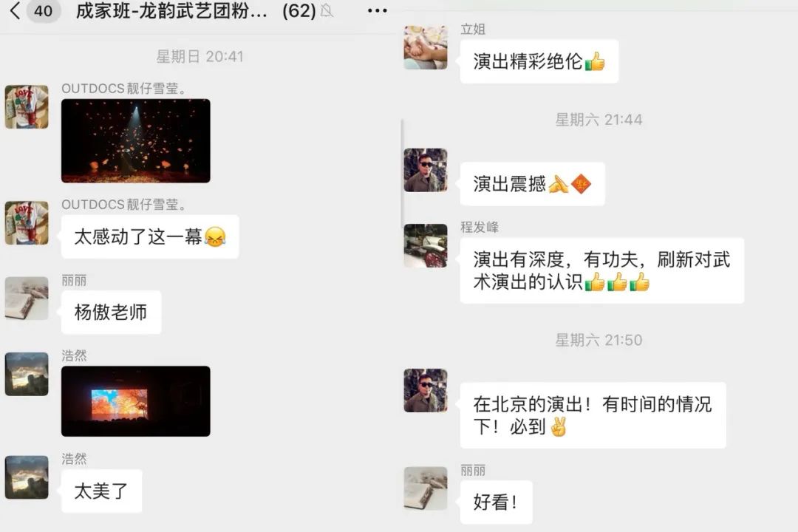Tap the back arrow in the chat header
Viewport: 798px width, 532px height.
point(15,10)
